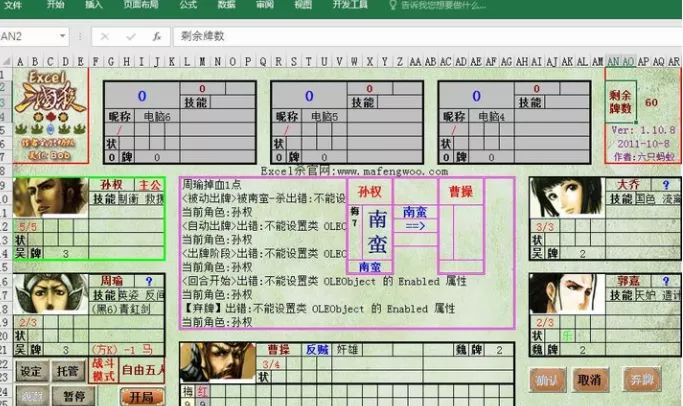Click the red 孙权 name in center panel
Viewport: 683px width, 406px height.
pyautogui.click(x=369, y=191)
